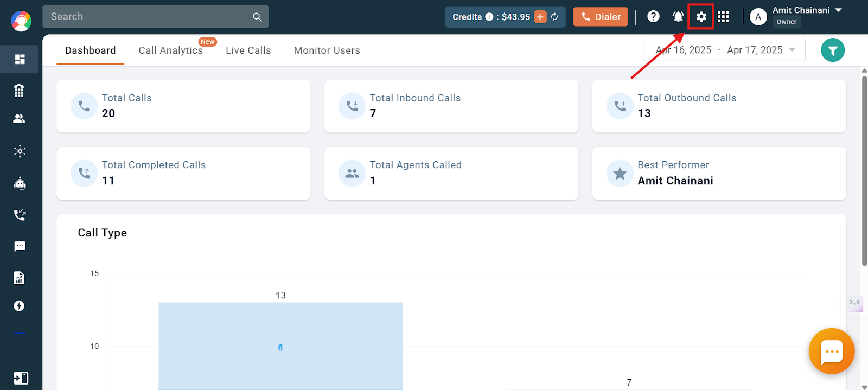Click the Call Type chart heading
The width and height of the screenshot is (868, 390).
(x=103, y=233)
